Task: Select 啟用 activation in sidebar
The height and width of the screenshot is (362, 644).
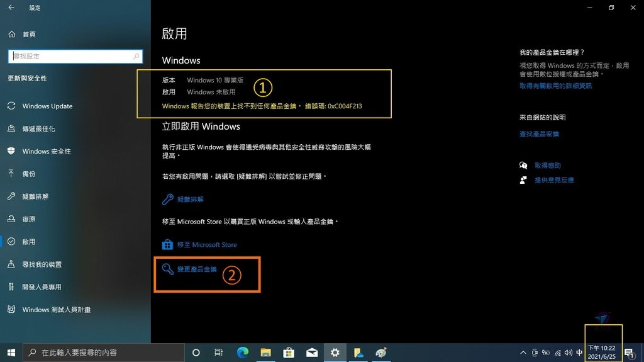Action: click(29, 242)
